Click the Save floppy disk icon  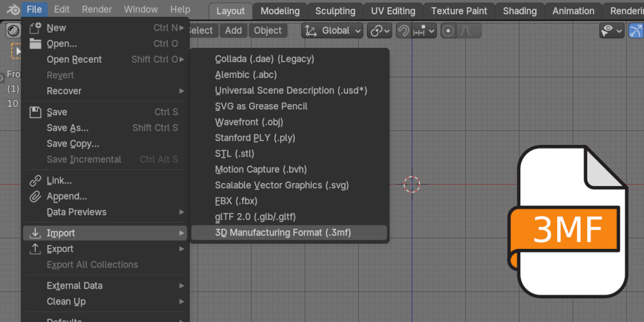(35, 112)
